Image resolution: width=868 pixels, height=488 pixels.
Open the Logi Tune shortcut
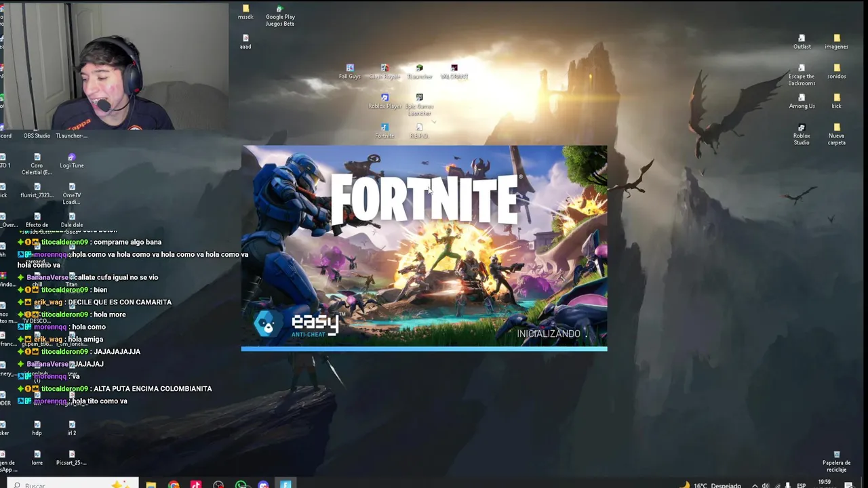(72, 161)
